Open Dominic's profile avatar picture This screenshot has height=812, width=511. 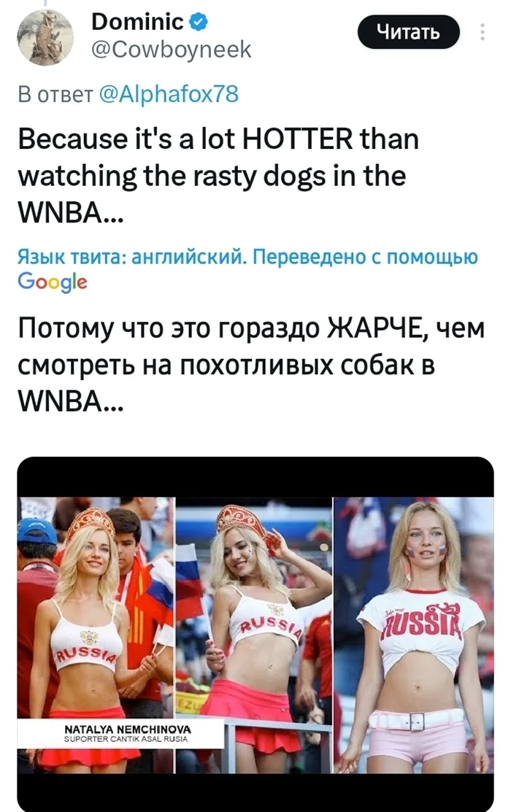pos(45,37)
